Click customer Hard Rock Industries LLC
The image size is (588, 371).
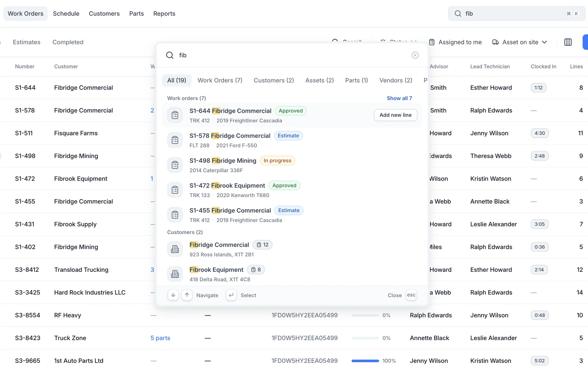click(x=90, y=292)
